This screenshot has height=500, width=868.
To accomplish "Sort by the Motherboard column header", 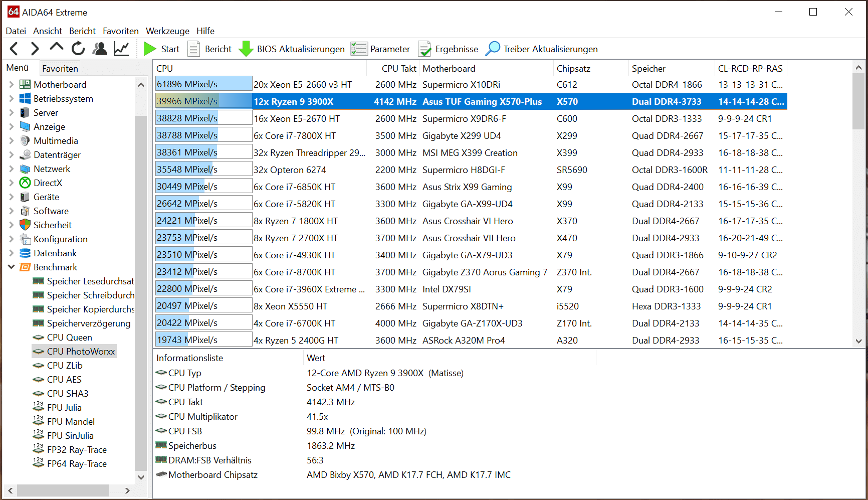I will pos(487,68).
